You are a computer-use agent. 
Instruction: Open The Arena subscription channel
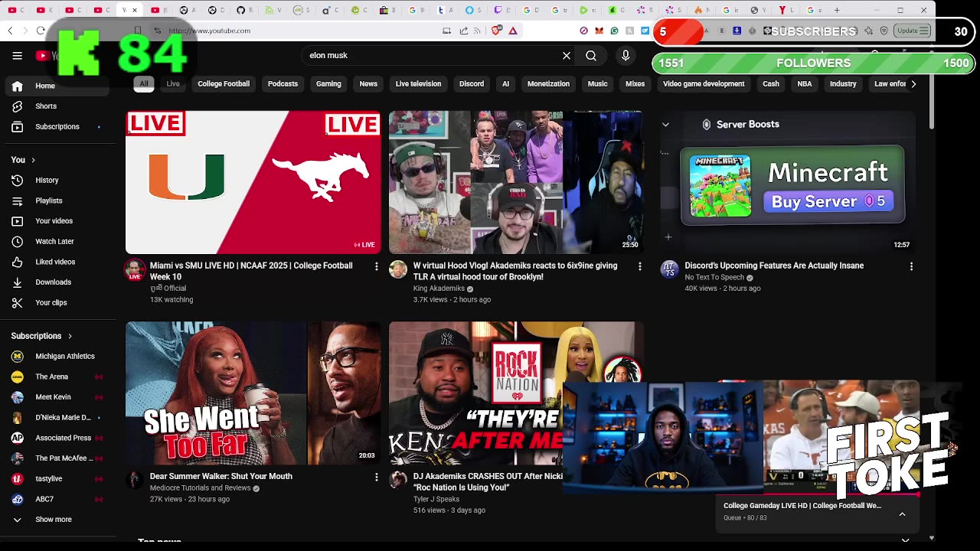[x=58, y=377]
